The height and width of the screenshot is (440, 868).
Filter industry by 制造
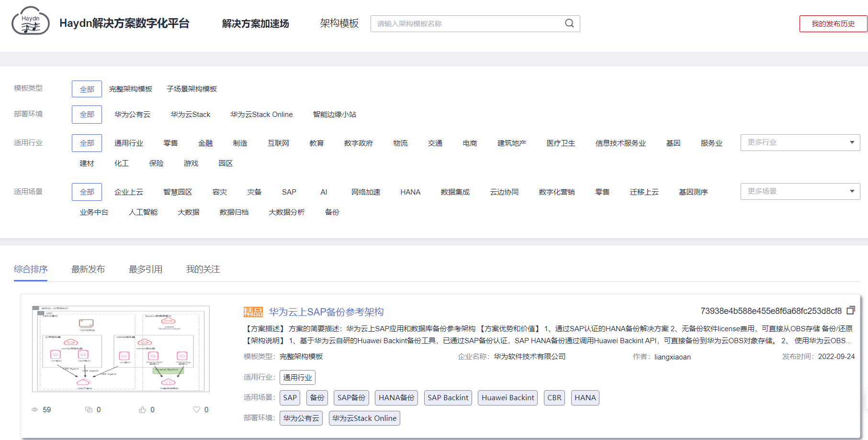pos(240,143)
